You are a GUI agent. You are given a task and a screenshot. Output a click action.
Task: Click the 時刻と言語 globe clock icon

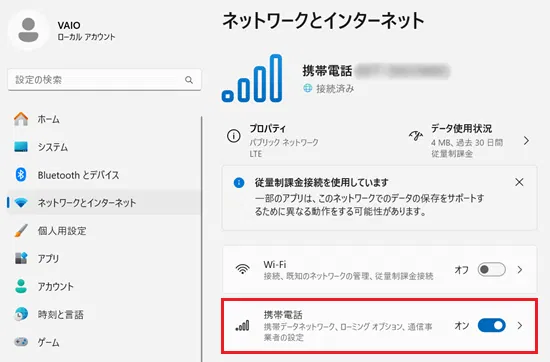(21, 314)
